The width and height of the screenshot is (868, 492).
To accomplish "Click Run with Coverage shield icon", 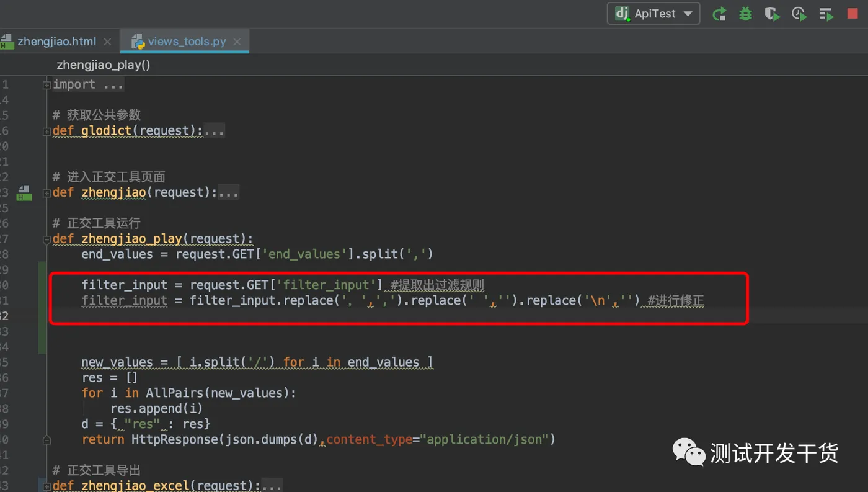I will tap(772, 14).
